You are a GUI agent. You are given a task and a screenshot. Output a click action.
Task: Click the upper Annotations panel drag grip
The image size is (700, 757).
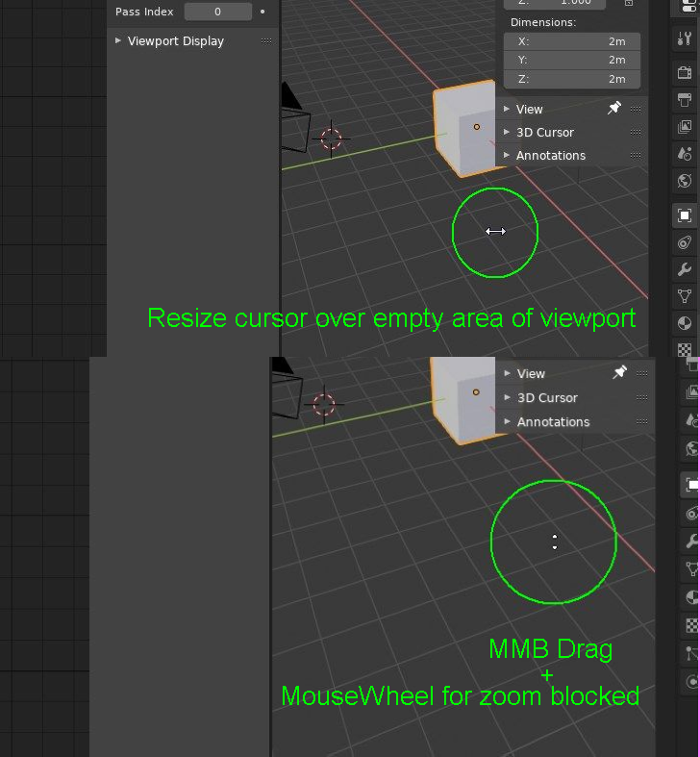[636, 155]
